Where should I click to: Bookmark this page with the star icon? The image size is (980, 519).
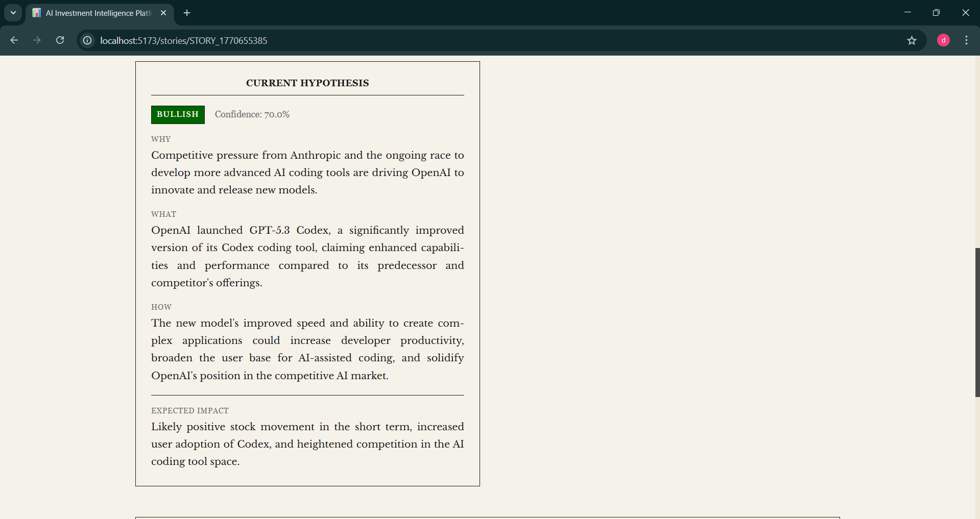click(x=912, y=40)
